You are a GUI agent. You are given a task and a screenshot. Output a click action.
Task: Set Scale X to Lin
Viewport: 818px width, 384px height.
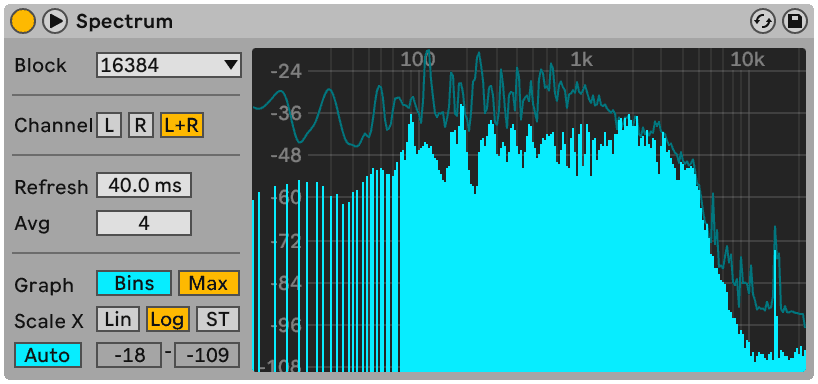coord(118,319)
